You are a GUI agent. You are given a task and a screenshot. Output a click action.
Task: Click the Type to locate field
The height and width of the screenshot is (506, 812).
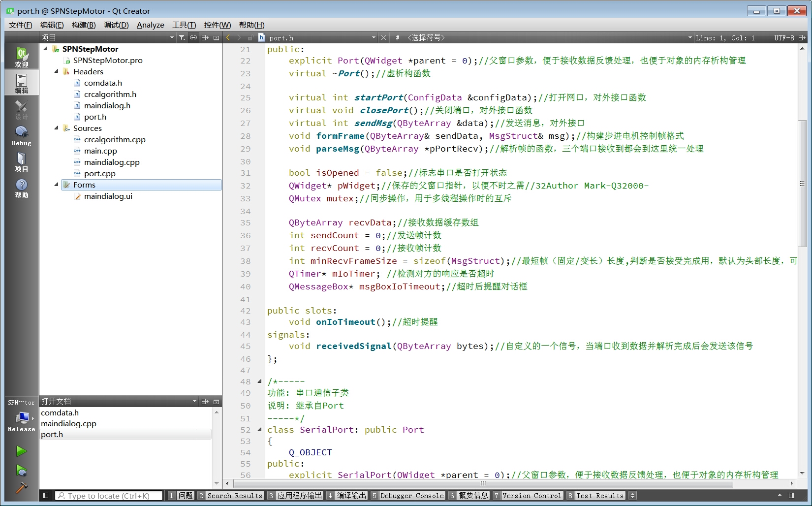tap(109, 496)
